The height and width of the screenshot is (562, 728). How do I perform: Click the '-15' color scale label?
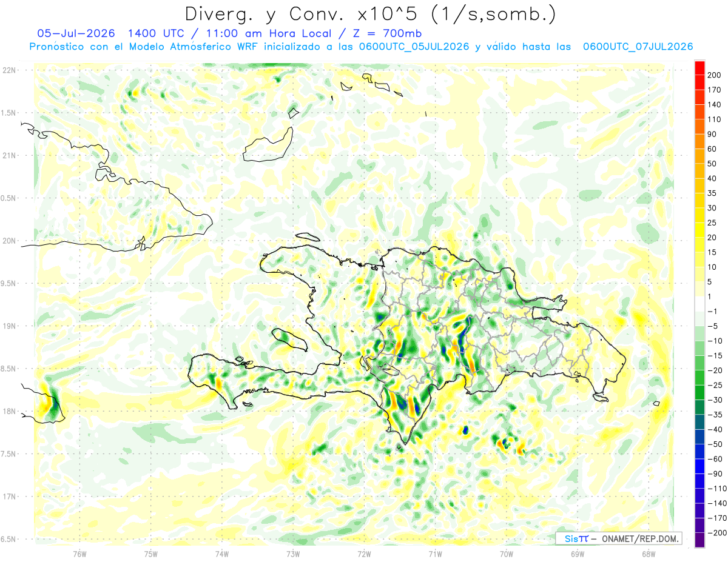(x=715, y=356)
